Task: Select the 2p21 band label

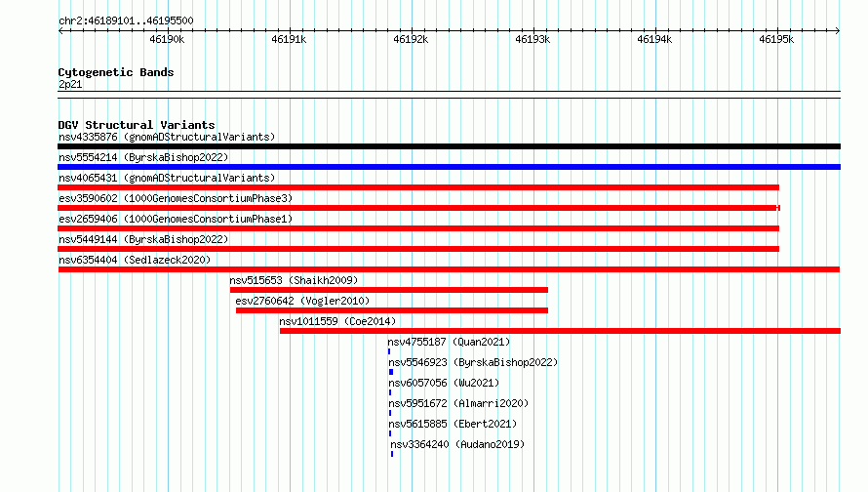Action: point(70,84)
